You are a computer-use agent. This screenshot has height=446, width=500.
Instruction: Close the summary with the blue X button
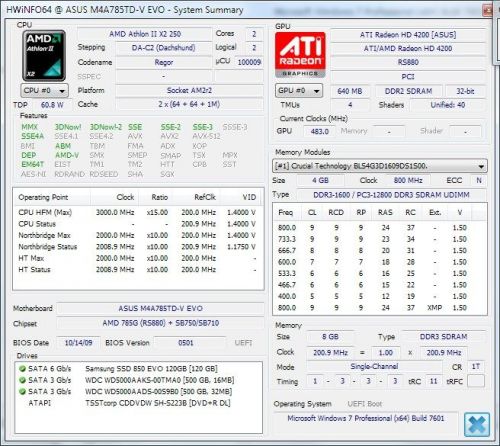pos(477,424)
